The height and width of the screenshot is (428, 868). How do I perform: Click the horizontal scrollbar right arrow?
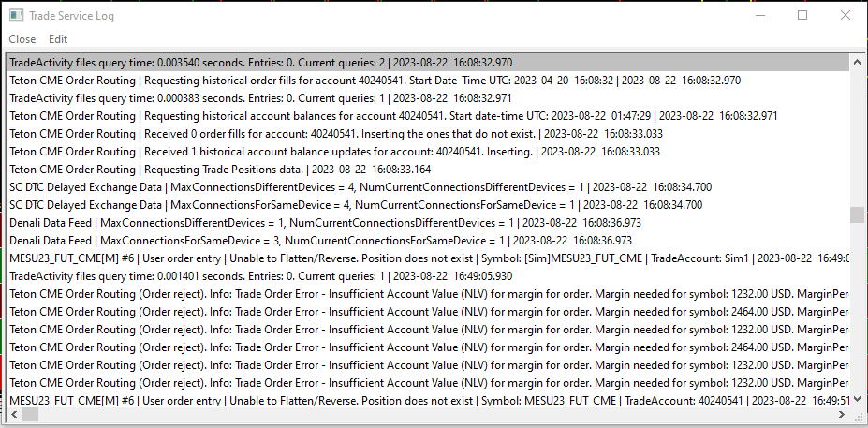pos(842,414)
